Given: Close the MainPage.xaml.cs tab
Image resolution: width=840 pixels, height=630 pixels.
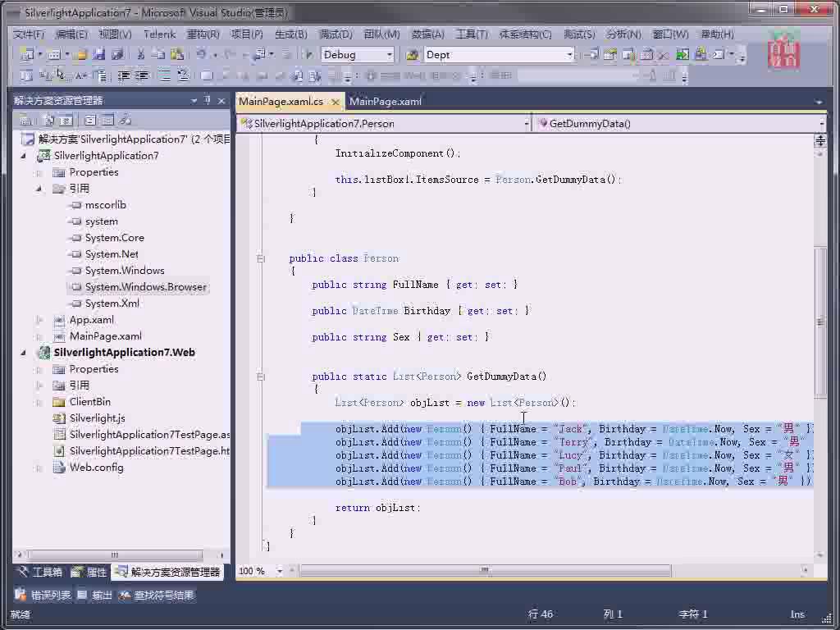Looking at the screenshot, I should [336, 101].
